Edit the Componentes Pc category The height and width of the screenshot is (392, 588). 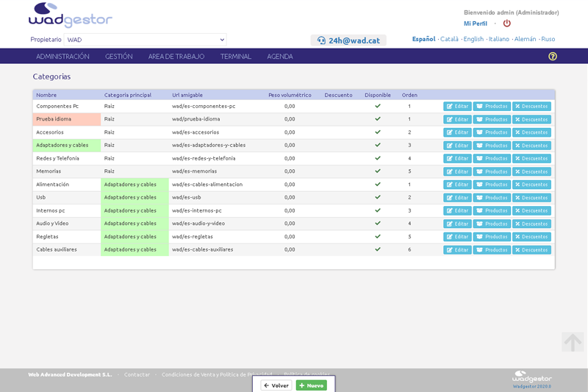(x=457, y=107)
